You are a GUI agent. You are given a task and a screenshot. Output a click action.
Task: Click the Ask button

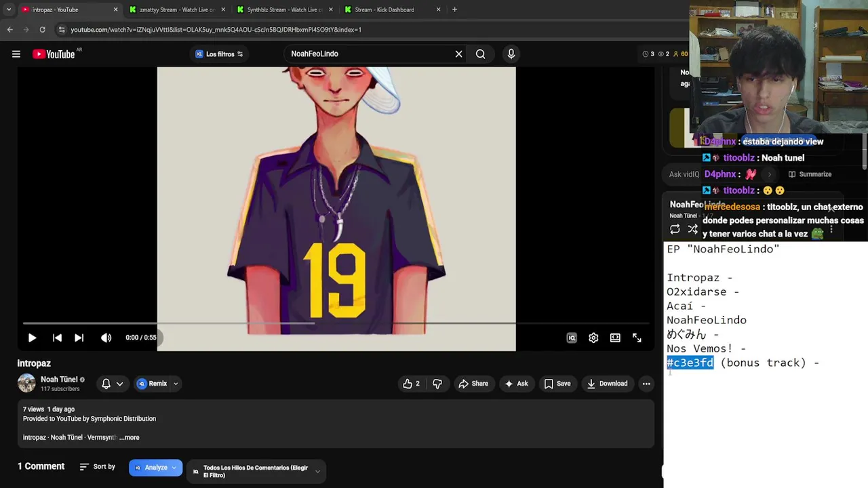click(x=516, y=384)
